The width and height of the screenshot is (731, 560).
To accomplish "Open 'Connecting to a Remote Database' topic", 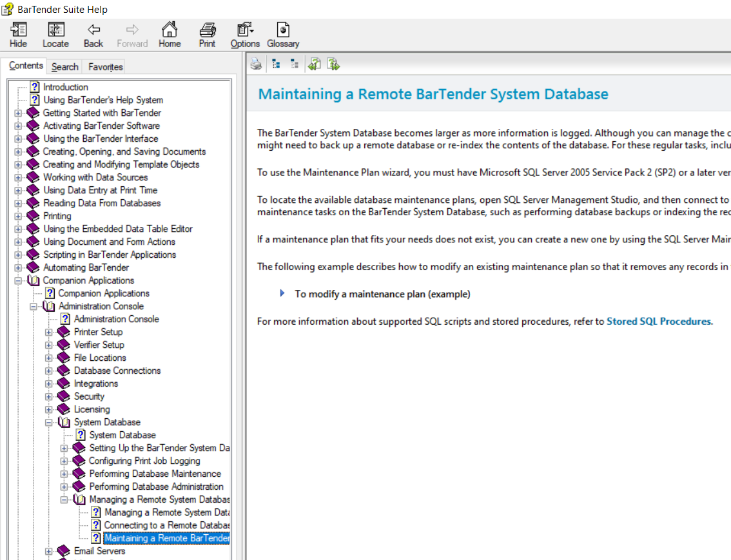I will coord(167,525).
